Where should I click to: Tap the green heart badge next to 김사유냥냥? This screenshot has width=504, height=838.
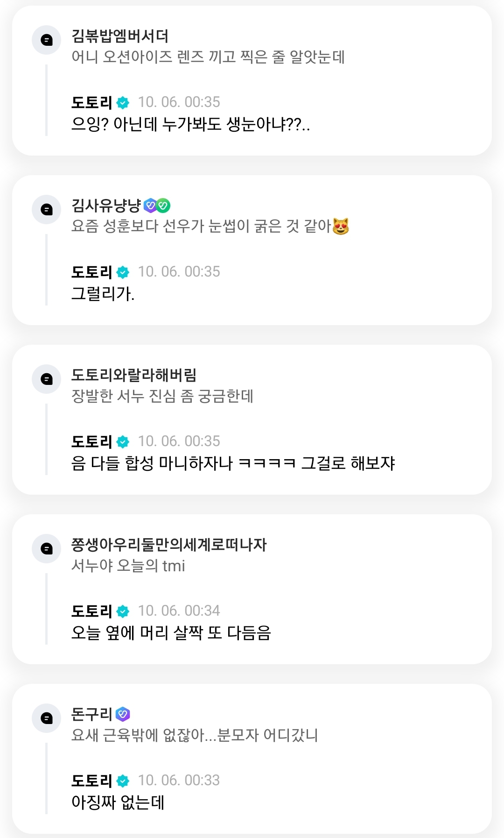pos(163,205)
